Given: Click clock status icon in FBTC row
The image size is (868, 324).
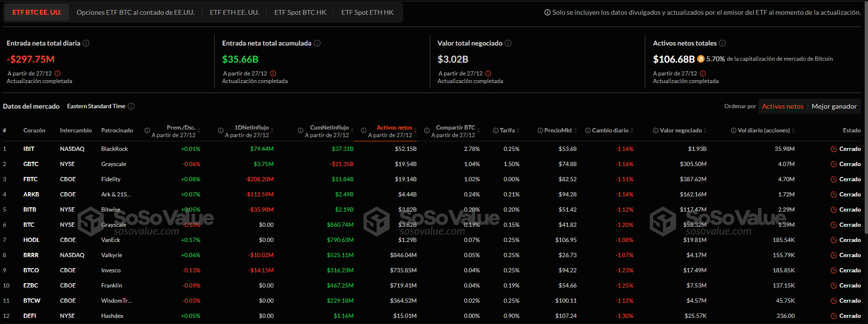Looking at the screenshot, I should tap(834, 179).
